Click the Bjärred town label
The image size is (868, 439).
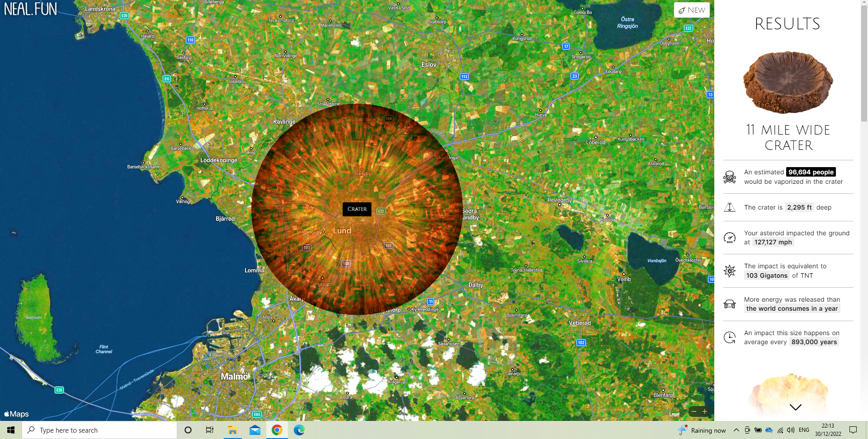[x=225, y=219]
